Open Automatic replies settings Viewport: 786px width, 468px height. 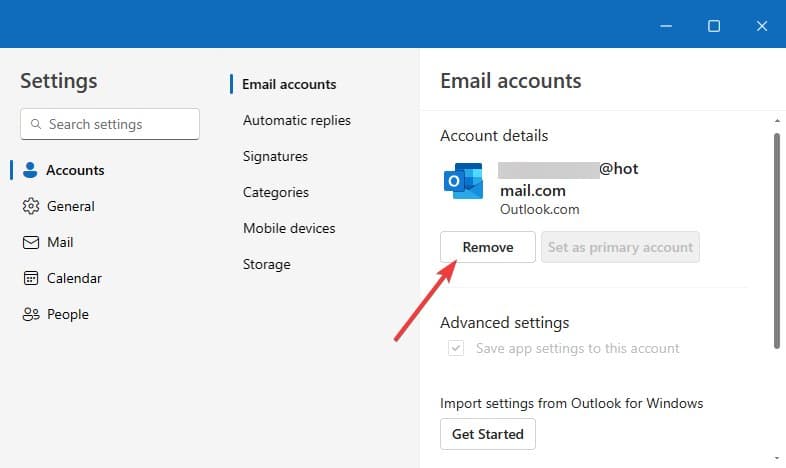click(297, 120)
